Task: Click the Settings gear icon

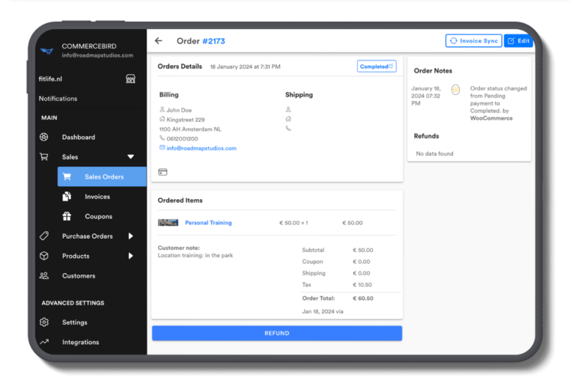Action: [44, 322]
